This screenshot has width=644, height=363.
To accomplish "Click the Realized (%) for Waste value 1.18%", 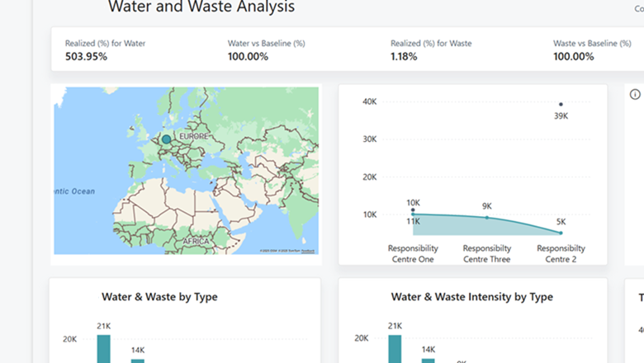I will [x=404, y=57].
